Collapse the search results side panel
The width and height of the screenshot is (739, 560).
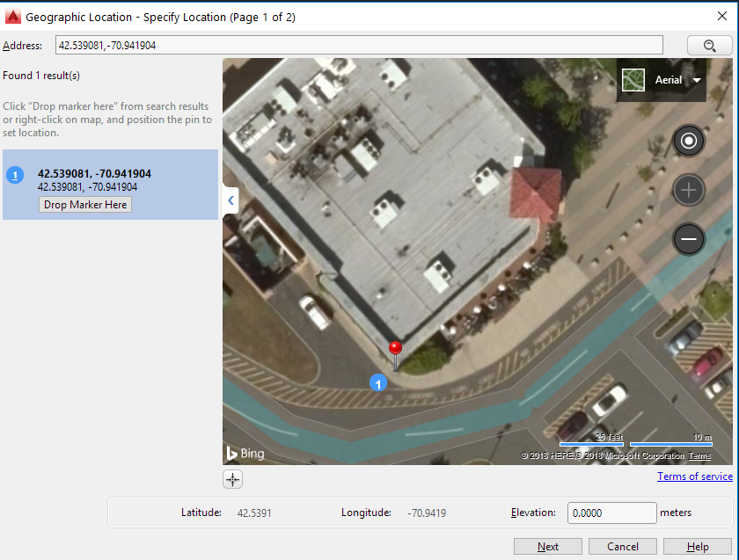click(230, 200)
